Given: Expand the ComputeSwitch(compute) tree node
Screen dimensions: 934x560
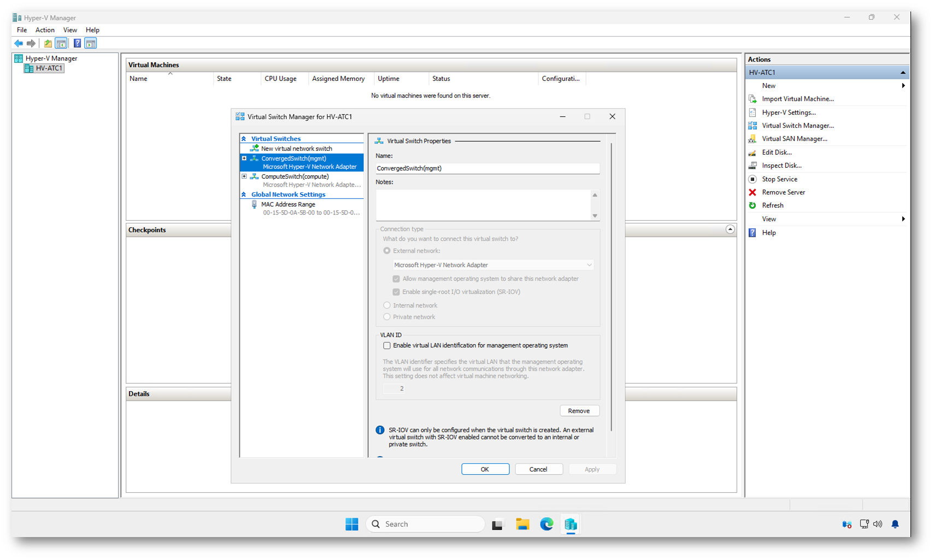Looking at the screenshot, I should pos(244,176).
